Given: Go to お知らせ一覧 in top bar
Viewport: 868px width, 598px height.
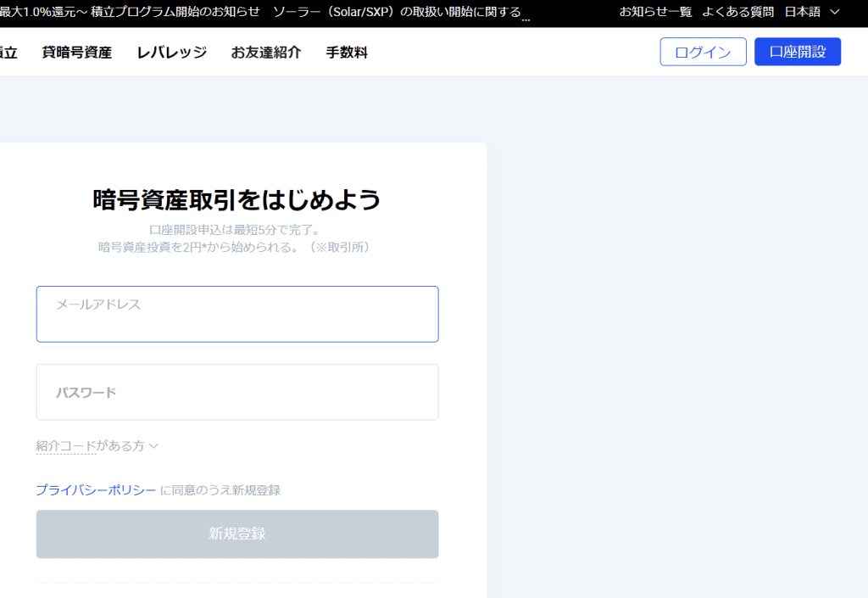Looking at the screenshot, I should click(655, 12).
